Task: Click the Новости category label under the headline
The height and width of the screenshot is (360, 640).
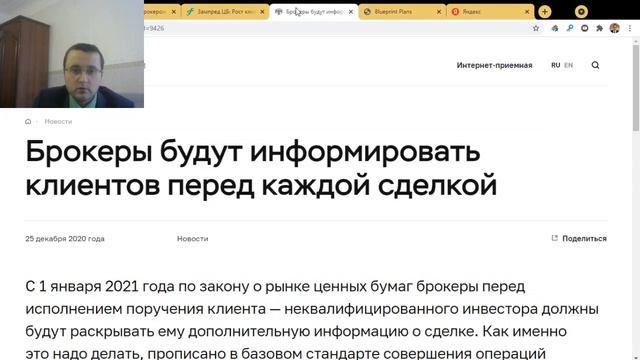Action: click(x=193, y=239)
